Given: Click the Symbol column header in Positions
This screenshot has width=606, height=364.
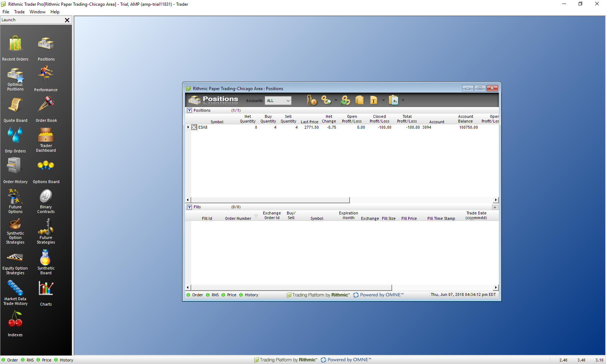Looking at the screenshot, I should [x=217, y=122].
